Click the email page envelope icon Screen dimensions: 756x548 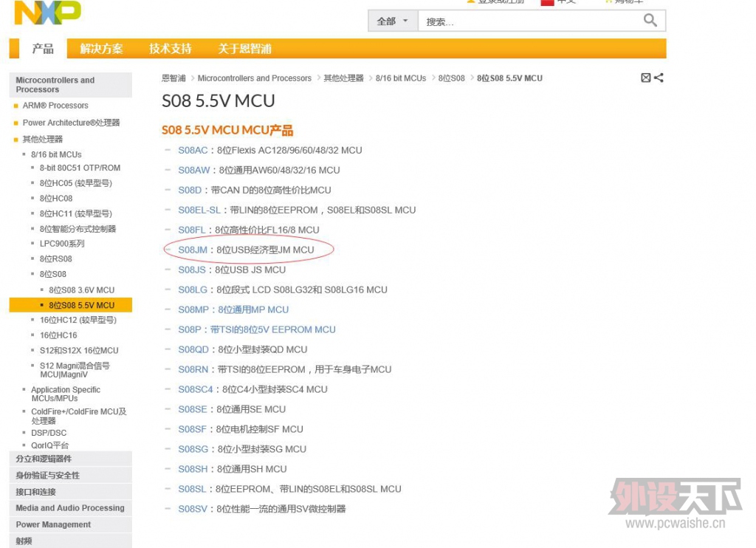tap(645, 78)
